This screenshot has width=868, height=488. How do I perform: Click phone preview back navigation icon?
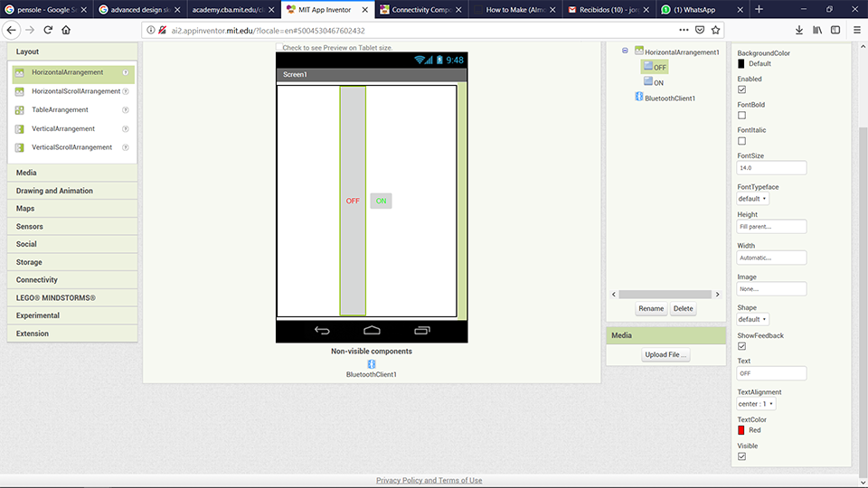[x=322, y=331]
